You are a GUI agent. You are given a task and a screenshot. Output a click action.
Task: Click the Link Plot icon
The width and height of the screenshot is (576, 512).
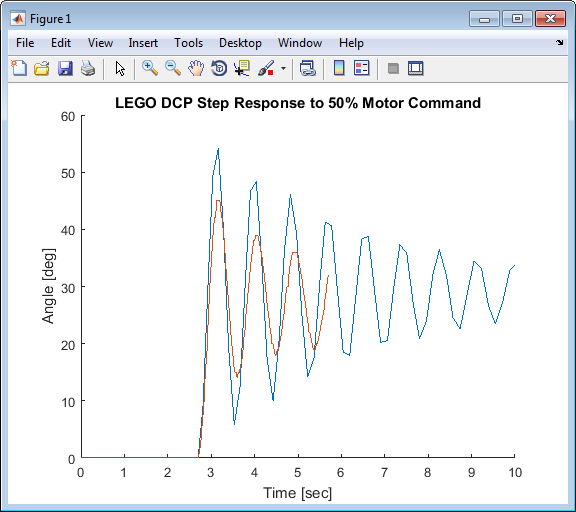(307, 68)
